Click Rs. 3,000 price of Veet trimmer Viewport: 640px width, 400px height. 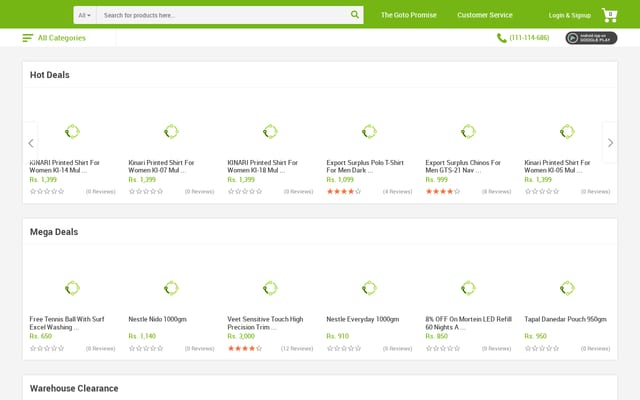tap(241, 336)
